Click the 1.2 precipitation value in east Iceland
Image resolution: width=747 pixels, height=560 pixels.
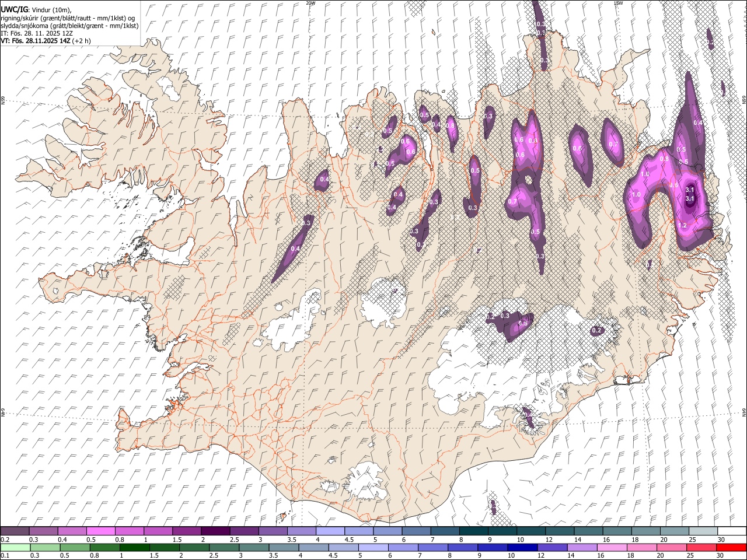pos(682,225)
